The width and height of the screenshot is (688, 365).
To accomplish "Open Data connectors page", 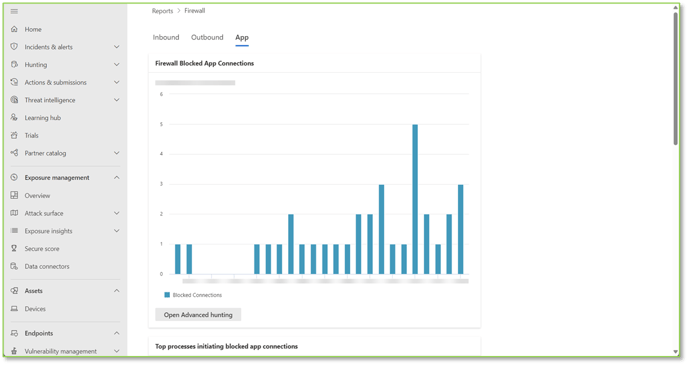I will click(47, 266).
